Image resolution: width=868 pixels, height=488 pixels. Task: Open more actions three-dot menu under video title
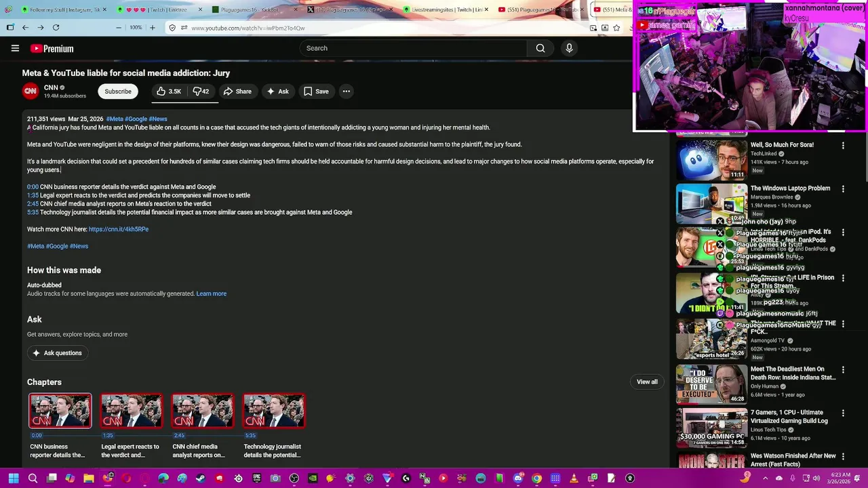(x=346, y=91)
